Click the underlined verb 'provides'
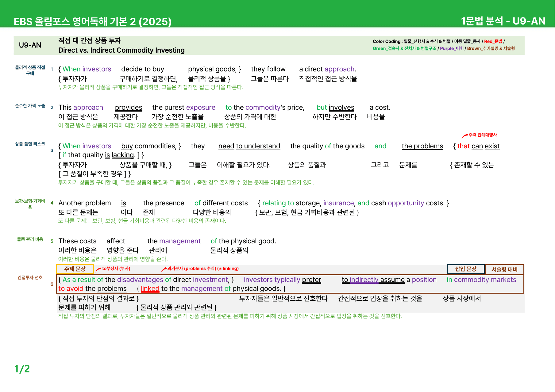Viewport: 555px width, 392px height. point(129,108)
